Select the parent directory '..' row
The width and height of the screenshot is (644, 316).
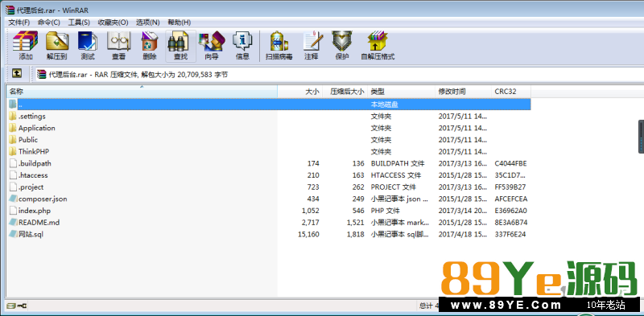coord(269,105)
